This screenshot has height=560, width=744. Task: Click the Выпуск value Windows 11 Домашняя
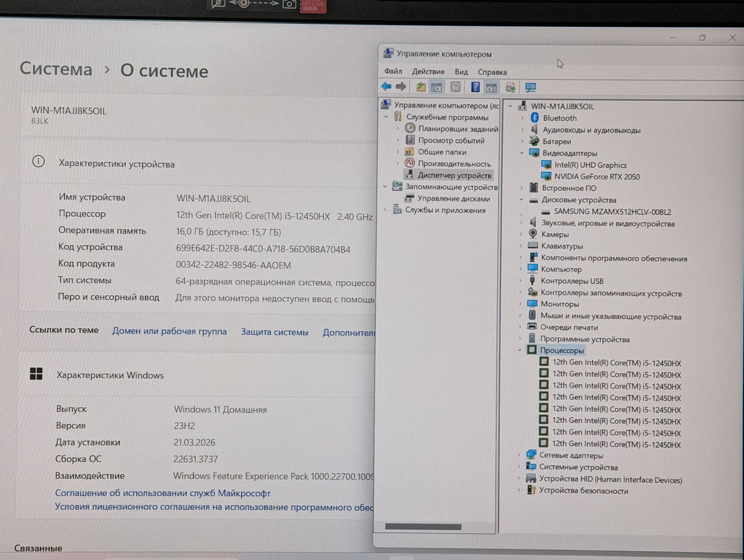(x=220, y=410)
